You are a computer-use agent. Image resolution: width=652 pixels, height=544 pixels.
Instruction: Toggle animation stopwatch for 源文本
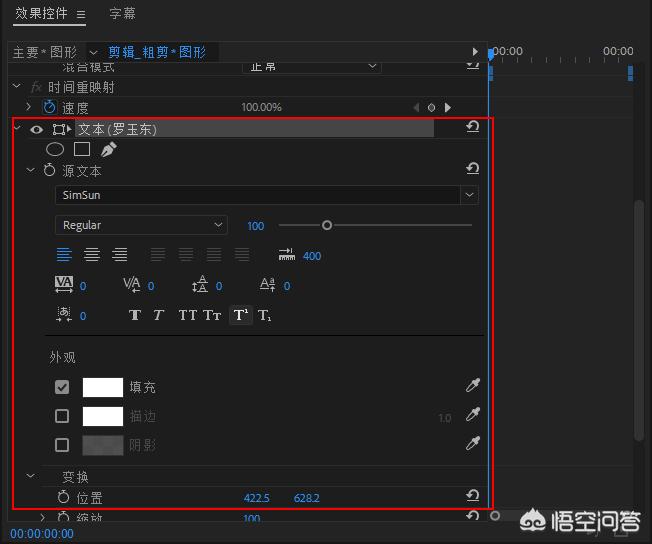pyautogui.click(x=49, y=170)
